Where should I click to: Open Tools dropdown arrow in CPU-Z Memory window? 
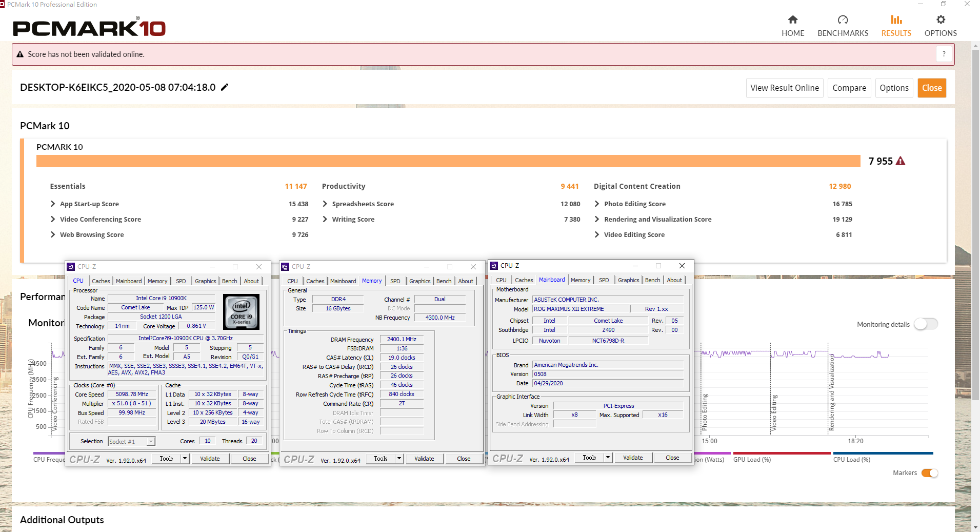point(399,459)
